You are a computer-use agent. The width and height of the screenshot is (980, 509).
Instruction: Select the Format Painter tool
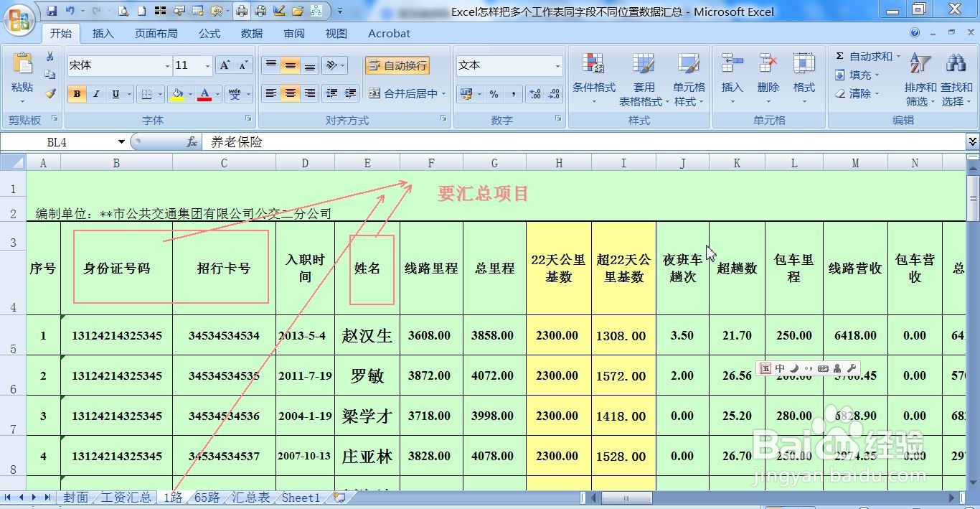(52, 94)
